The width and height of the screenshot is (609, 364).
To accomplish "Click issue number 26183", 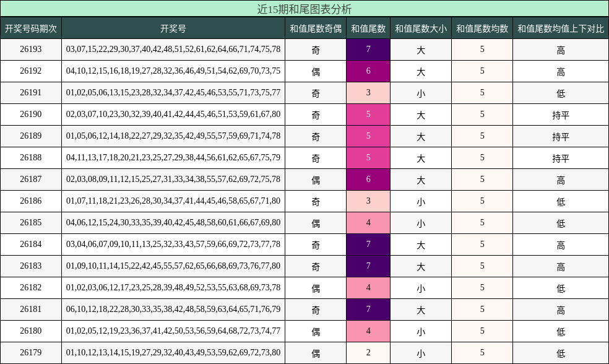I will click(x=31, y=266).
